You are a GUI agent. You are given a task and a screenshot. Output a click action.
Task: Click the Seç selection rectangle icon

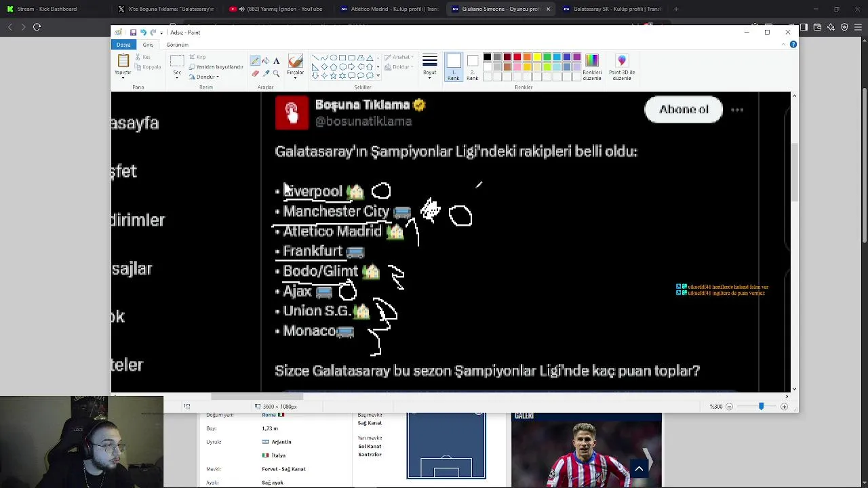coord(177,61)
